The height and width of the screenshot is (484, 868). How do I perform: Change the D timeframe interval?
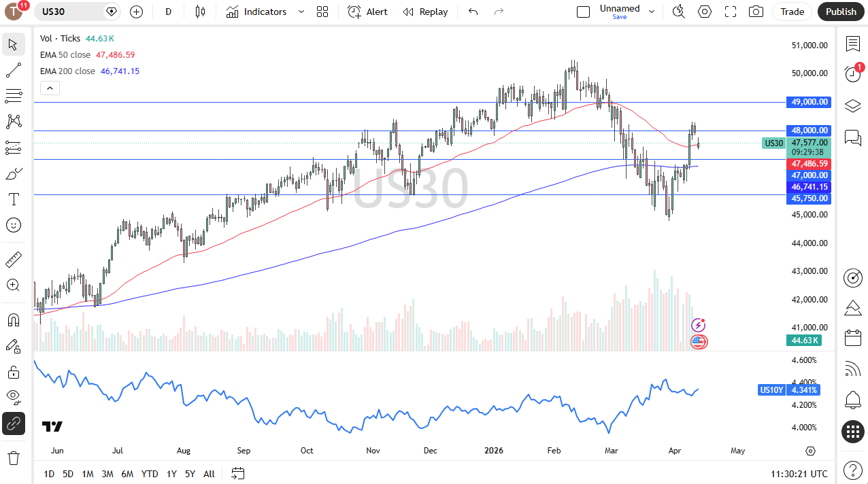click(x=169, y=12)
